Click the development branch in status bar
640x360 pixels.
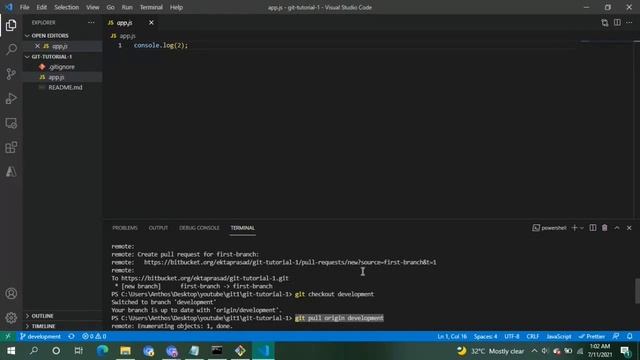coord(40,336)
